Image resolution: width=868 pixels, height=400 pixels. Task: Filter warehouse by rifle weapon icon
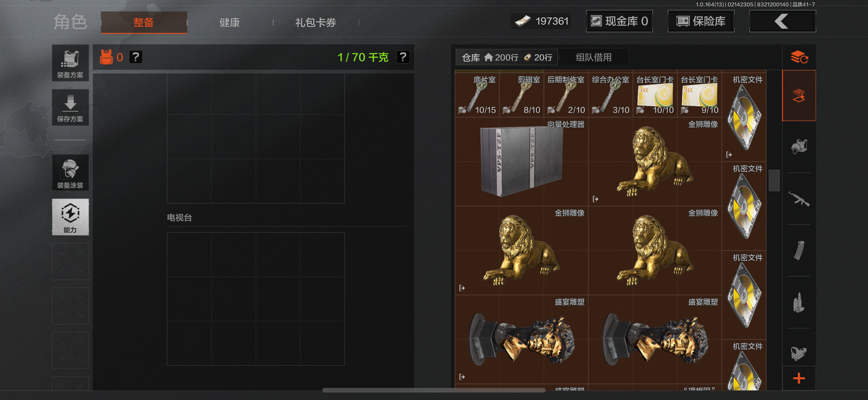pos(798,199)
